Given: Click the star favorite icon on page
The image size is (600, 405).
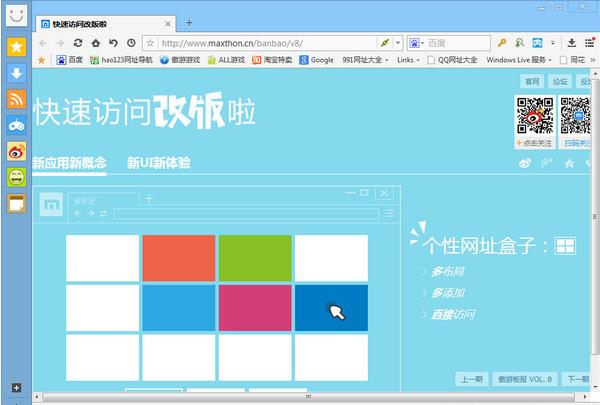Looking at the screenshot, I should [569, 163].
